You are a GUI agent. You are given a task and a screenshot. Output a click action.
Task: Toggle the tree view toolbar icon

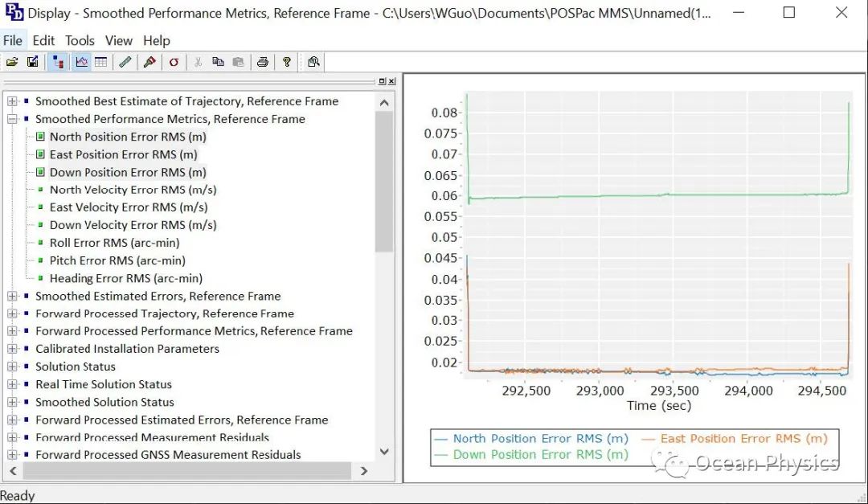pos(57,62)
